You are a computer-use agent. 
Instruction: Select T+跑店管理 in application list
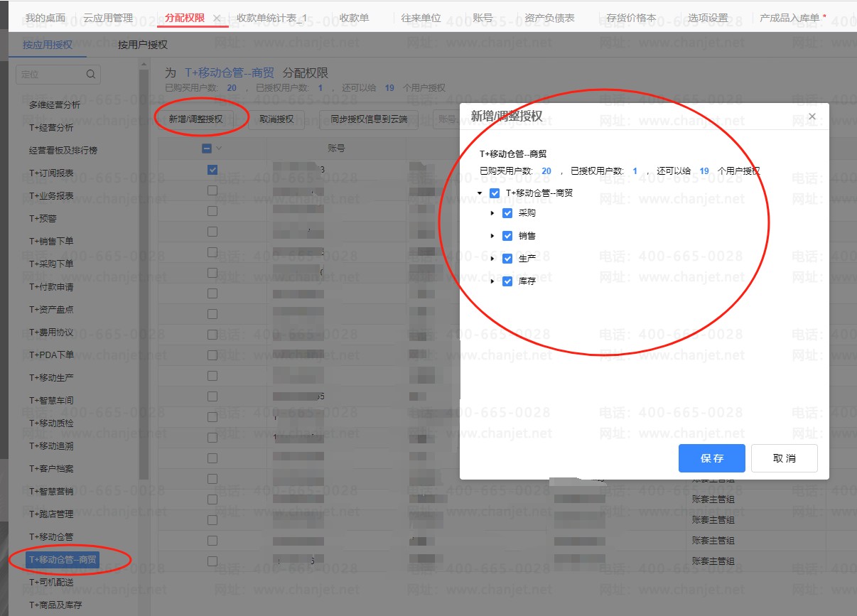pos(51,514)
